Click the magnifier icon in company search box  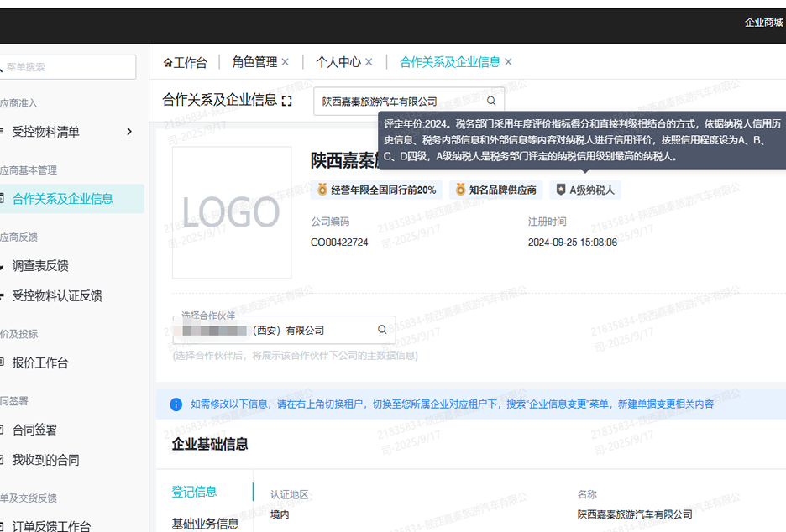point(490,99)
